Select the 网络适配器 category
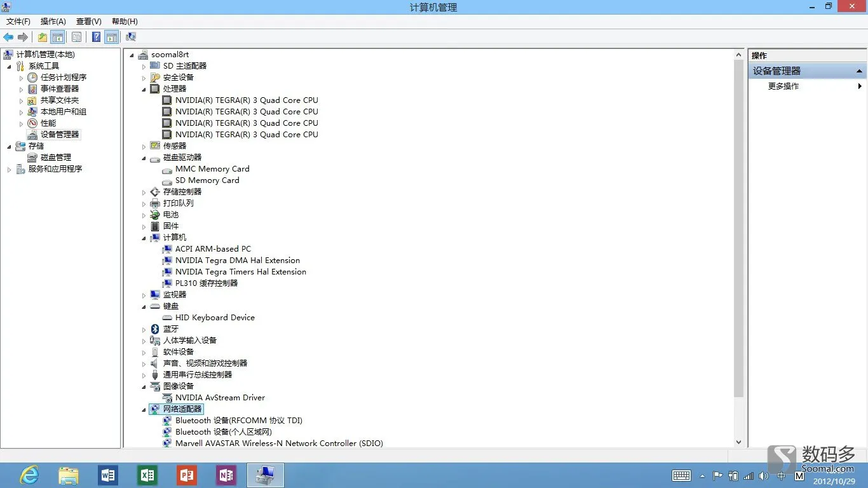 tap(182, 409)
